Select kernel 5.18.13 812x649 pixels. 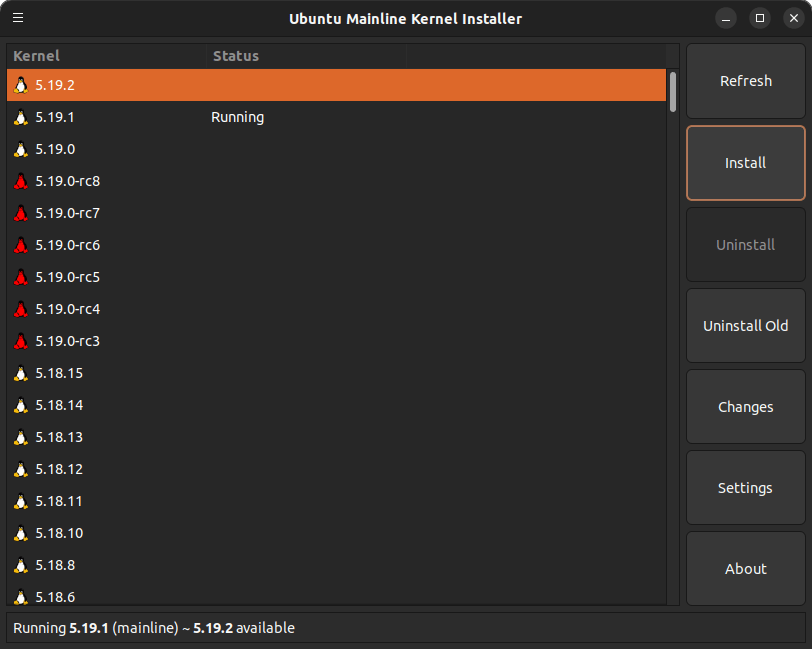point(59,437)
